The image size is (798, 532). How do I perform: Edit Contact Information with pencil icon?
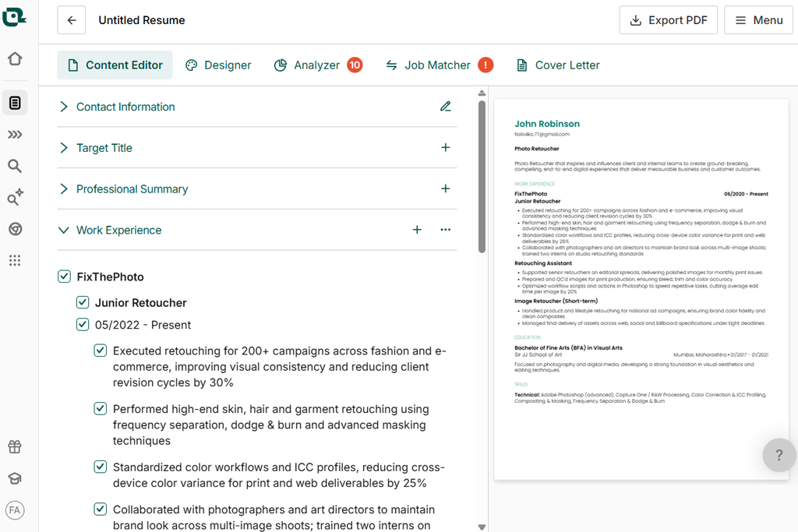pyautogui.click(x=445, y=106)
